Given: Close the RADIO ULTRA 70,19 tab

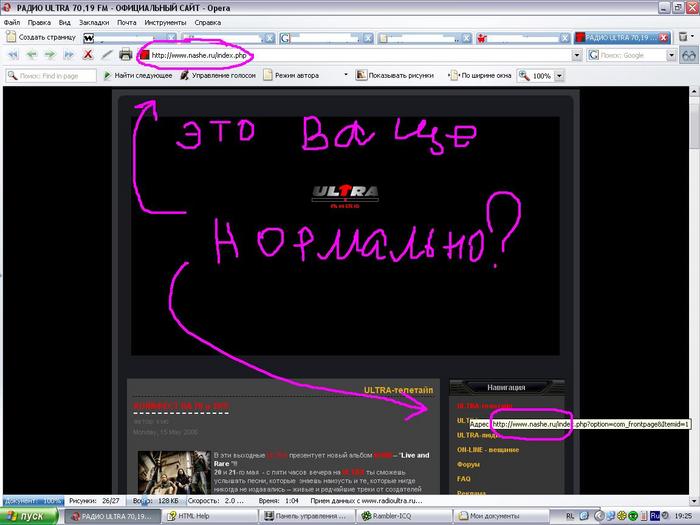Looking at the screenshot, I should 664,38.
